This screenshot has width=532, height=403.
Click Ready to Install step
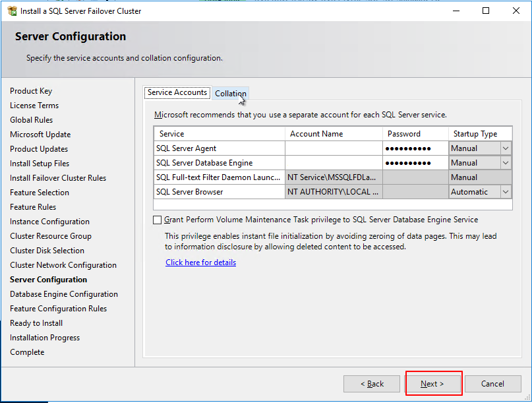pyautogui.click(x=36, y=323)
